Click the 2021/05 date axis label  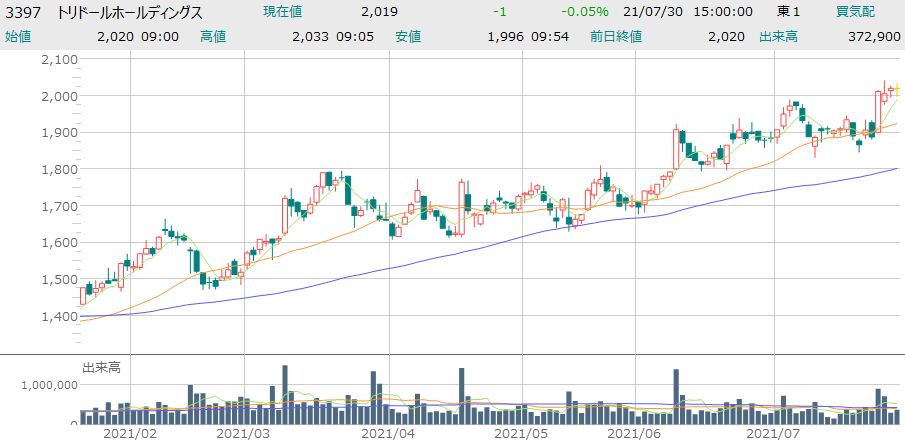521,434
